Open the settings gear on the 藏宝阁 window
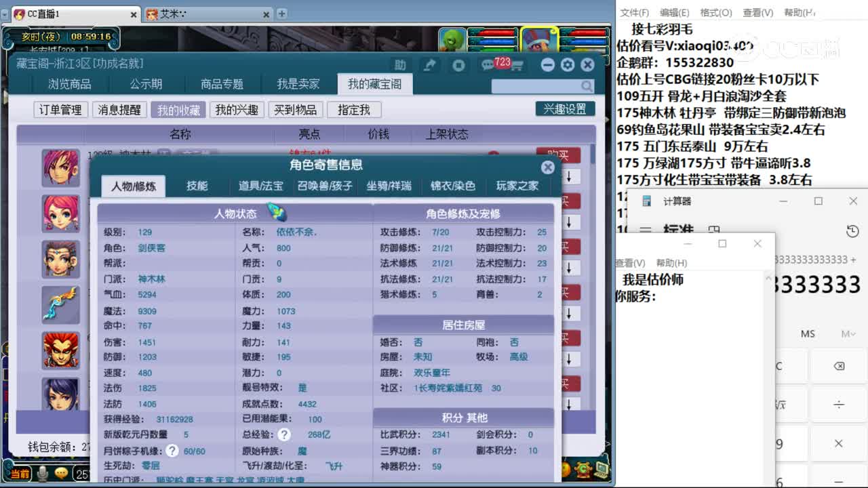This screenshot has width=868, height=488. coord(568,64)
